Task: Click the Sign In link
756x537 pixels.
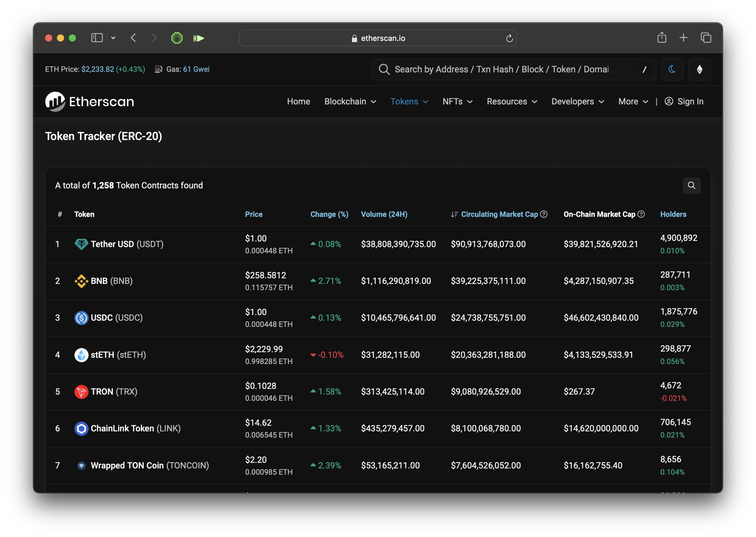Action: coord(690,101)
